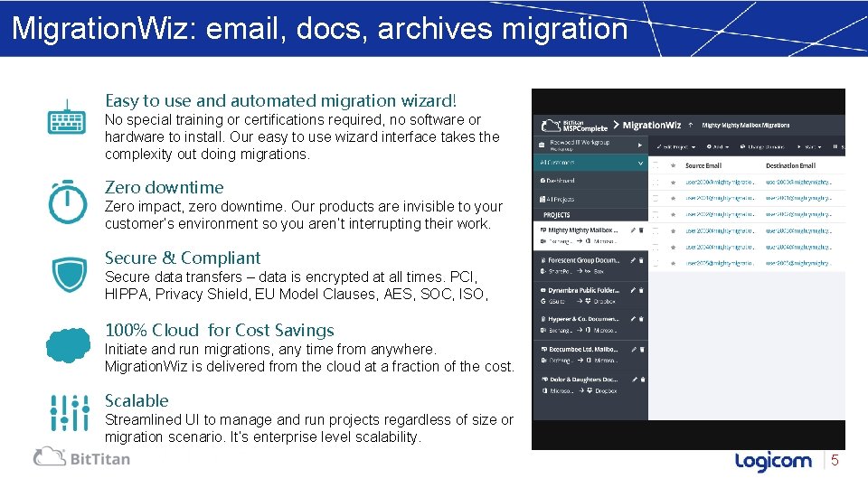Sort by the Source Email column header
The image size is (868, 488).
(703, 165)
